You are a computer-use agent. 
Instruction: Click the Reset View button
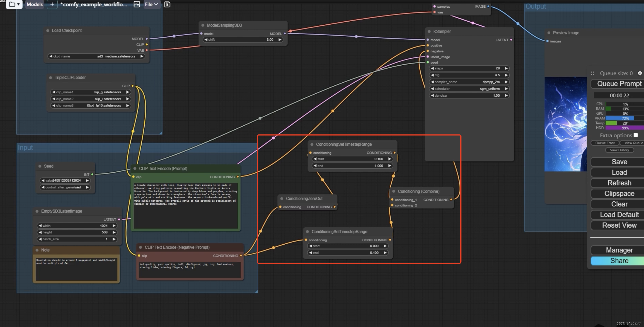coord(619,225)
